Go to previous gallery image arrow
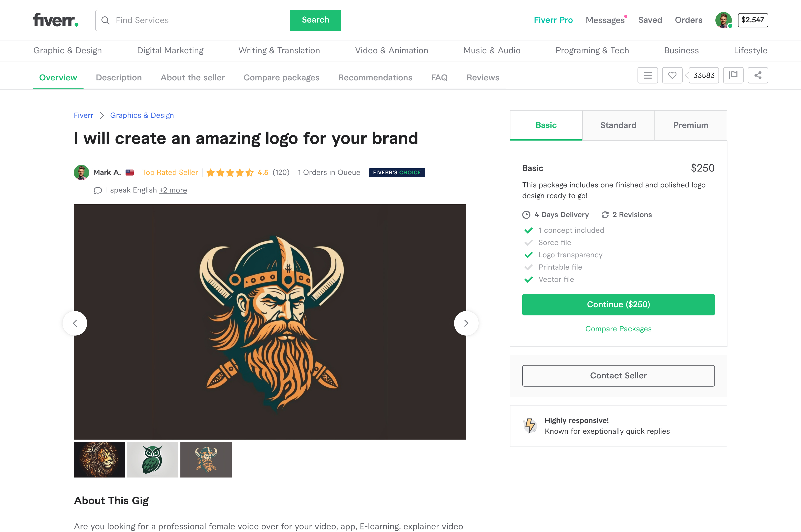Viewport: 801px width, 532px height. (75, 323)
